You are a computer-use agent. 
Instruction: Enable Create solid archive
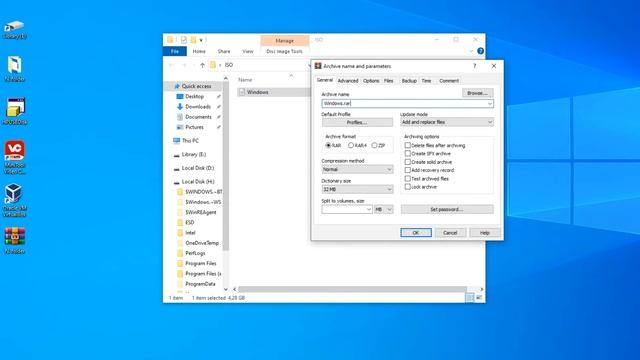tap(407, 162)
